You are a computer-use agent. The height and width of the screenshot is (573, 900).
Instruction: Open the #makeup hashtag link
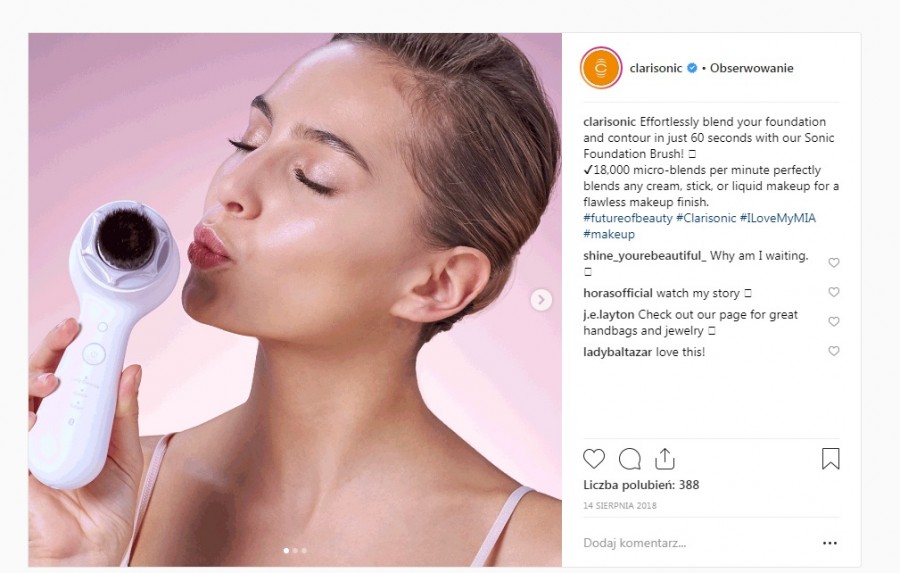609,234
